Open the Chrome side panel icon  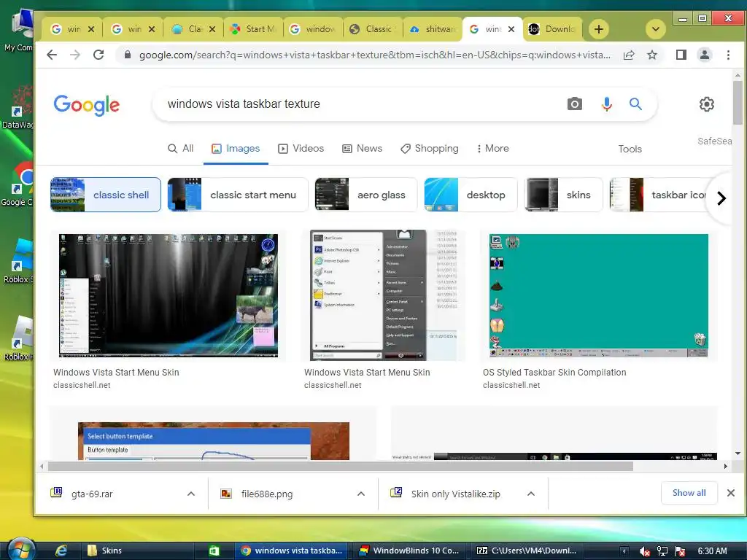coord(681,55)
